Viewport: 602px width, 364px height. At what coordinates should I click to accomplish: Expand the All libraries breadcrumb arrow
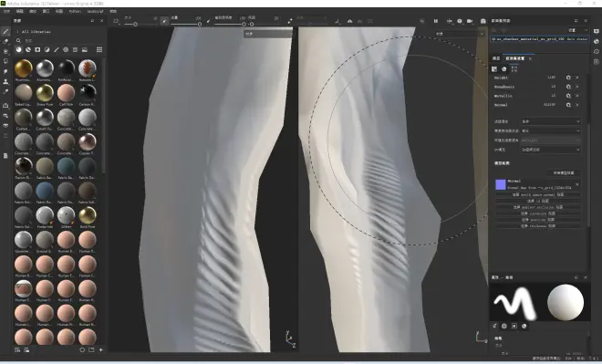(x=17, y=32)
